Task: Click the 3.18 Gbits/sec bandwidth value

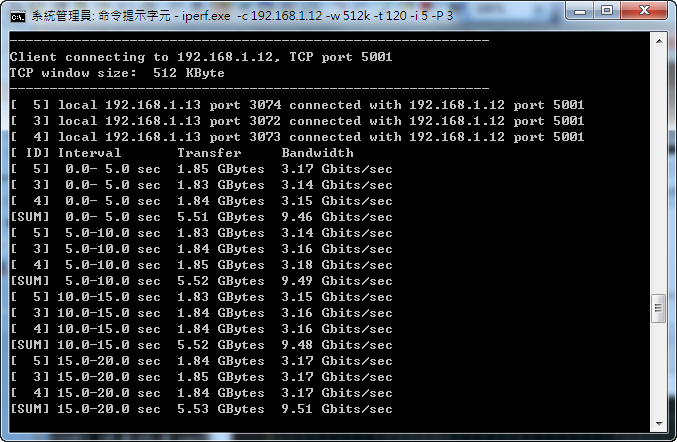Action: 337,265
